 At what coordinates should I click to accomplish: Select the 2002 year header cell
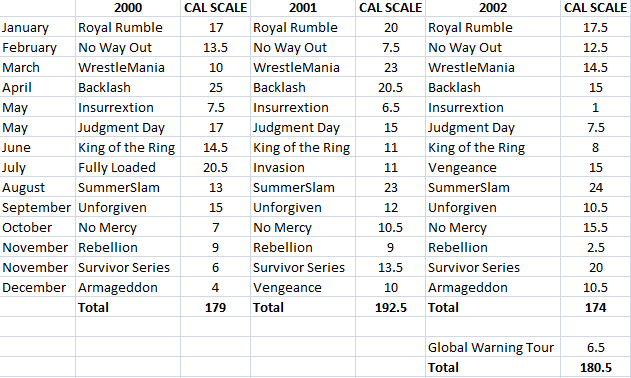coord(493,8)
